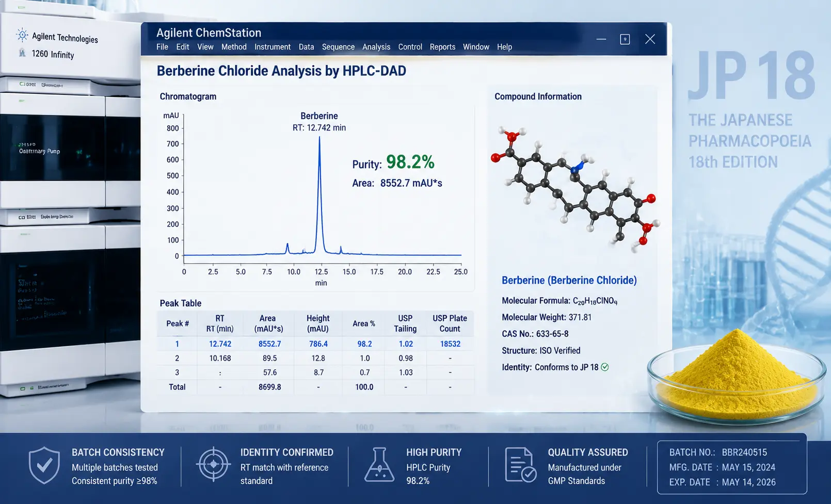
Task: Click the 'RT (min)' column header
Action: [220, 323]
